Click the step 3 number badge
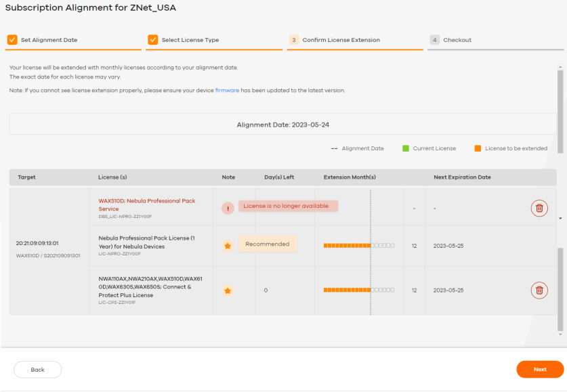The width and height of the screenshot is (567, 392). pyautogui.click(x=293, y=40)
